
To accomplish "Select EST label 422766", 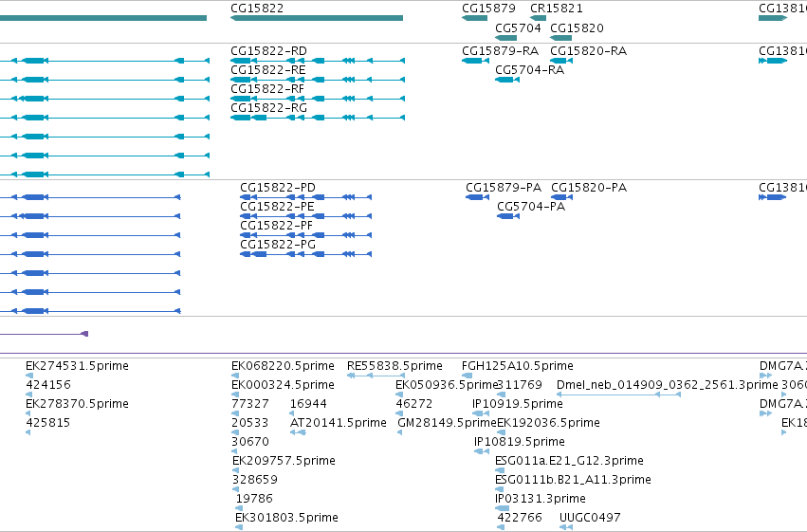I will (x=520, y=518).
